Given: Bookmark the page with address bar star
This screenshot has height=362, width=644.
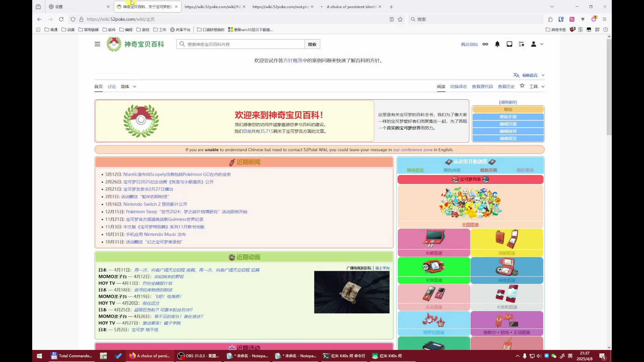Looking at the screenshot, I should point(400,19).
